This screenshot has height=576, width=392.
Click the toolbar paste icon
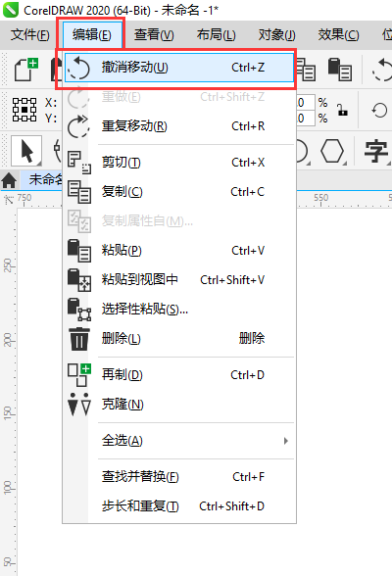click(x=340, y=69)
